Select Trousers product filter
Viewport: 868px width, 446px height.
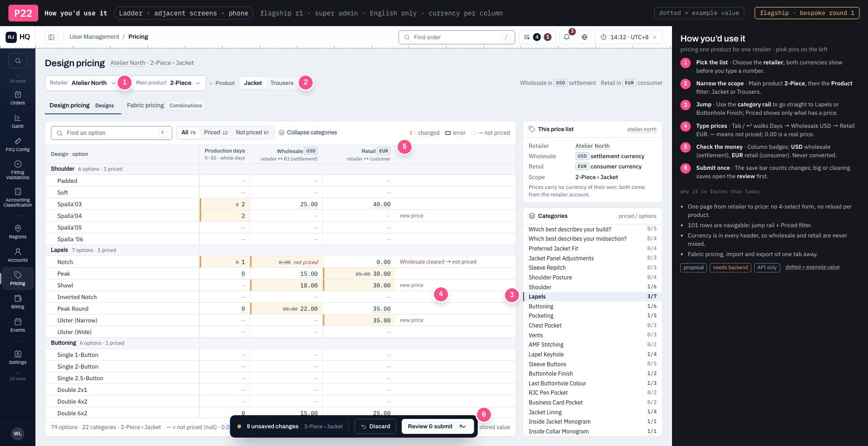[282, 83]
